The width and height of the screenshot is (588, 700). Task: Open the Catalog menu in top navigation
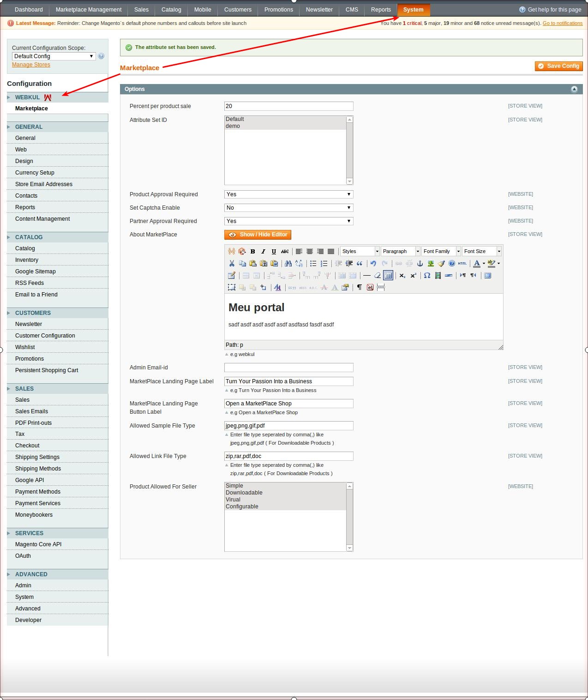coord(171,10)
